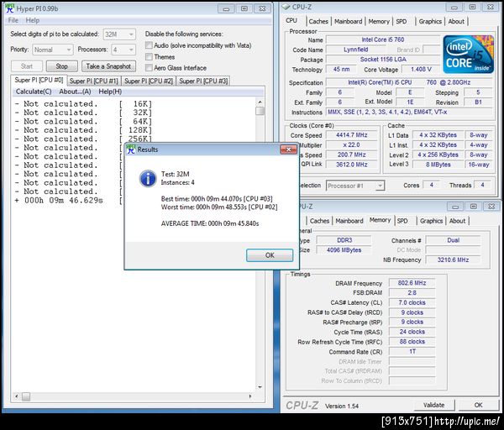Viewport: 504px width, 430px height.
Task: Enable the Audio service disable checkbox
Action: 149,45
